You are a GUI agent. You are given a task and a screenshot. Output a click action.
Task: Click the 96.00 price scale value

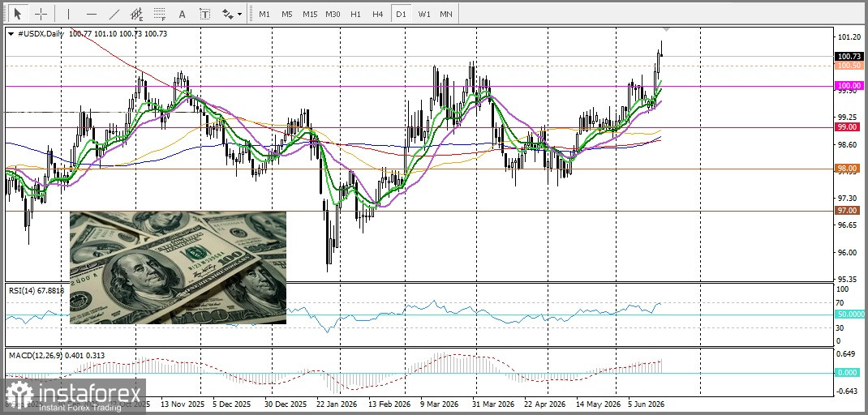846,252
